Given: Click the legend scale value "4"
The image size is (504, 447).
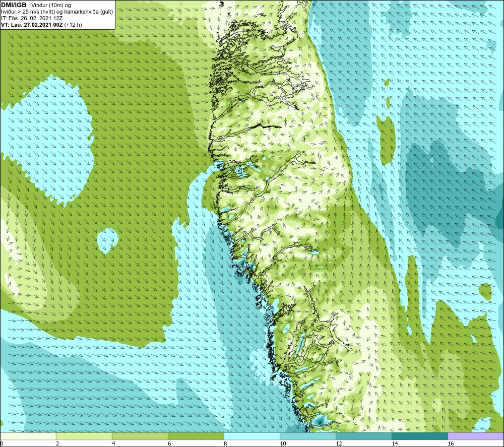Looking at the screenshot, I should 113,443.
